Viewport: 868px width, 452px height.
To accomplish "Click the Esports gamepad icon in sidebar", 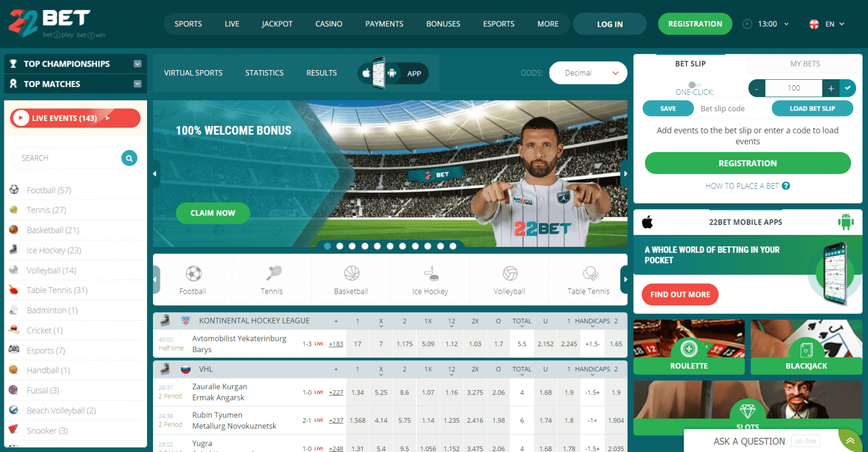I will click(14, 349).
